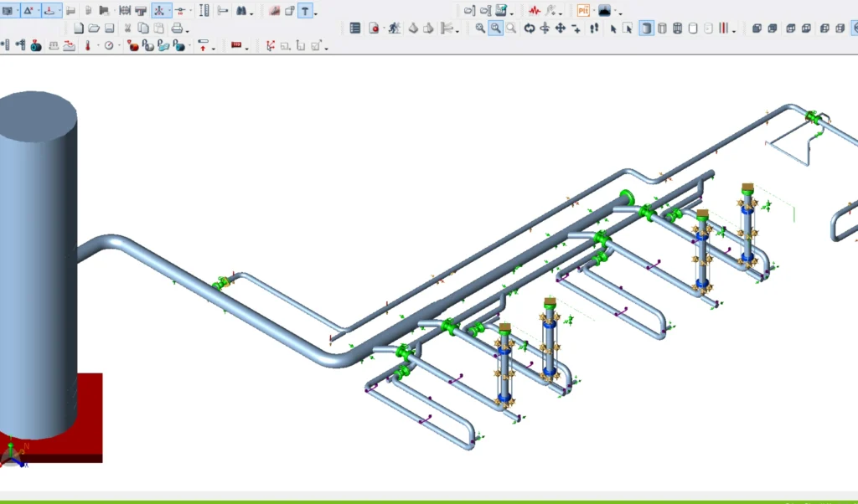The width and height of the screenshot is (858, 504).
Task: Select the Rotate view tool
Action: point(529,28)
